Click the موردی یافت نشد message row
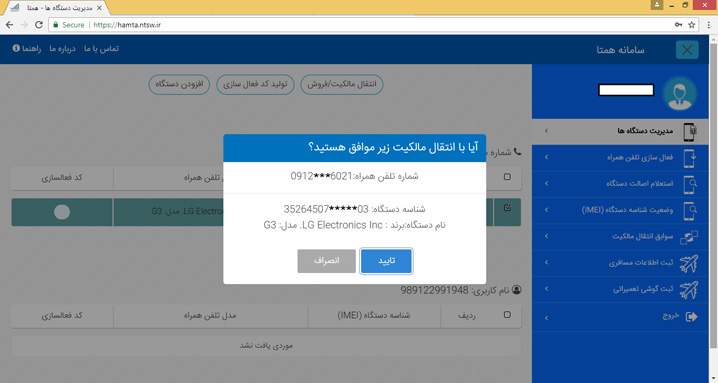The image size is (718, 383). [x=266, y=346]
